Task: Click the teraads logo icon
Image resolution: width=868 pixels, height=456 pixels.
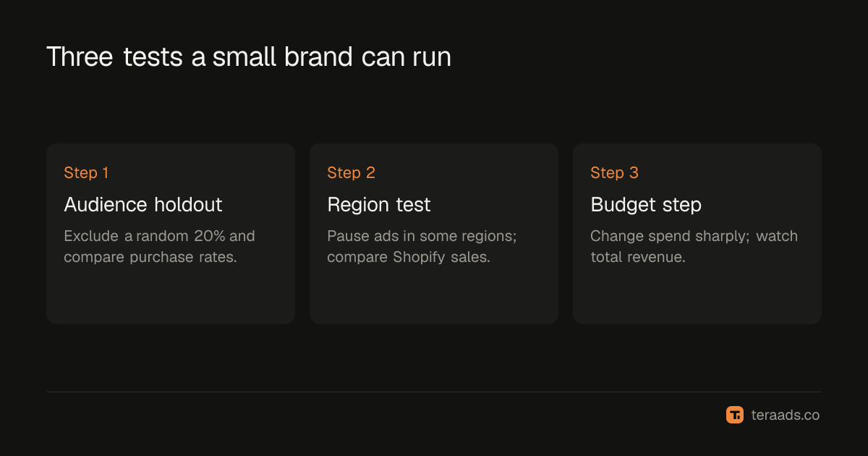Action: coord(735,415)
